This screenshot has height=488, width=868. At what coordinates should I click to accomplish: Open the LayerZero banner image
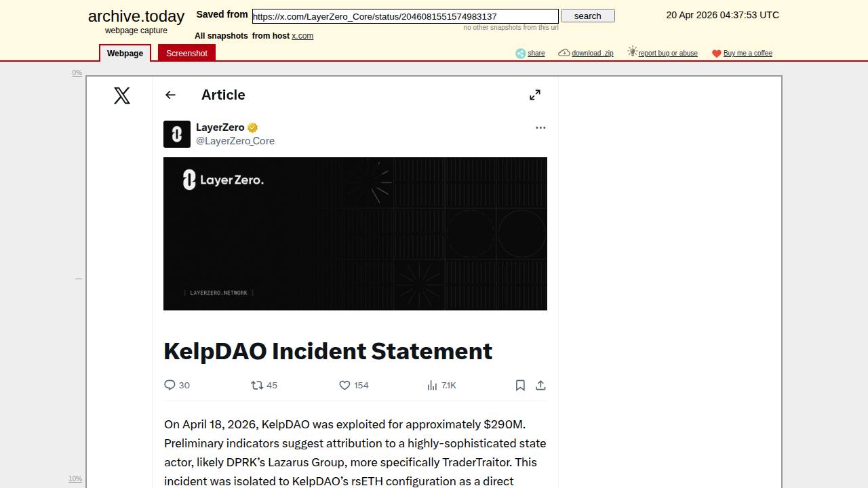pos(355,234)
